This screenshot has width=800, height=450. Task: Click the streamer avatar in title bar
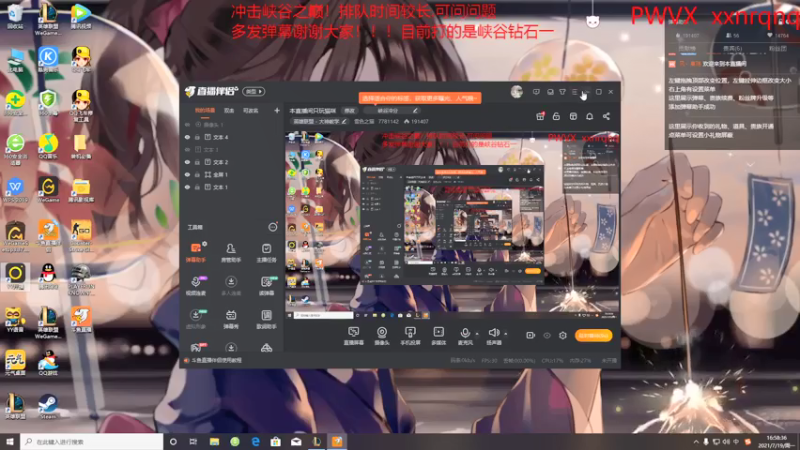point(517,92)
